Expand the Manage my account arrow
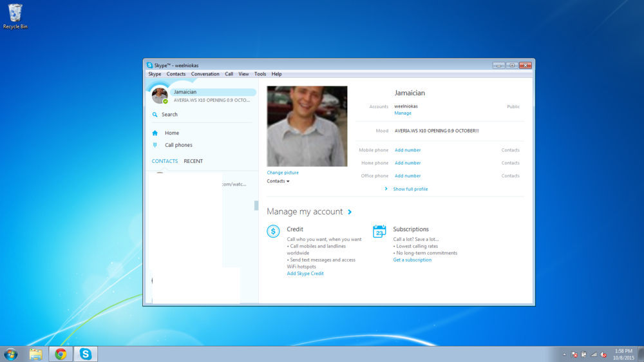This screenshot has width=644, height=362. coord(350,212)
